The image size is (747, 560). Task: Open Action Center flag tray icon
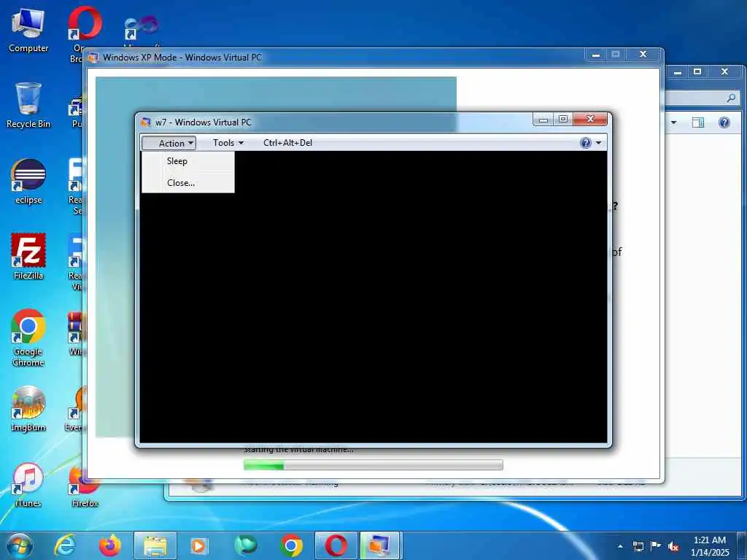tap(656, 545)
